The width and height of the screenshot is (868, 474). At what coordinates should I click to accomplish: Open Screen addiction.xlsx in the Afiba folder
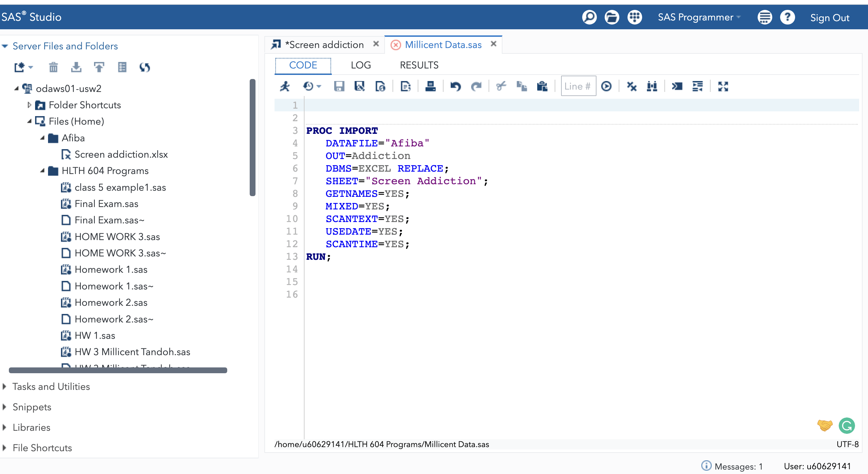121,154
